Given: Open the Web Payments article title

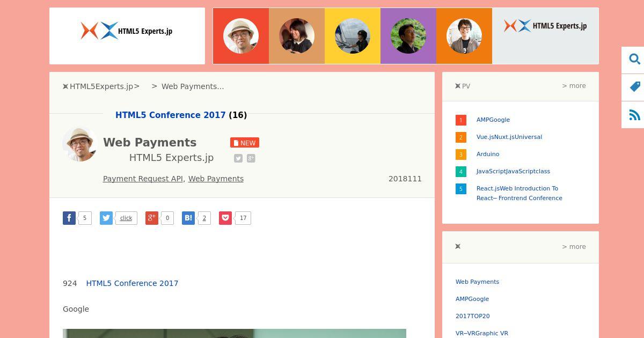Looking at the screenshot, I should coord(150,142).
